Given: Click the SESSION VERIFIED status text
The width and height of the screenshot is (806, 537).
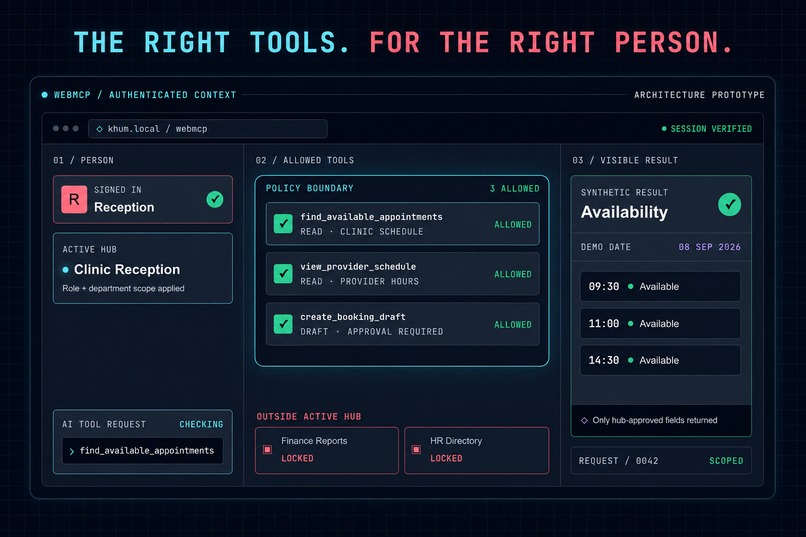Looking at the screenshot, I should [x=711, y=128].
